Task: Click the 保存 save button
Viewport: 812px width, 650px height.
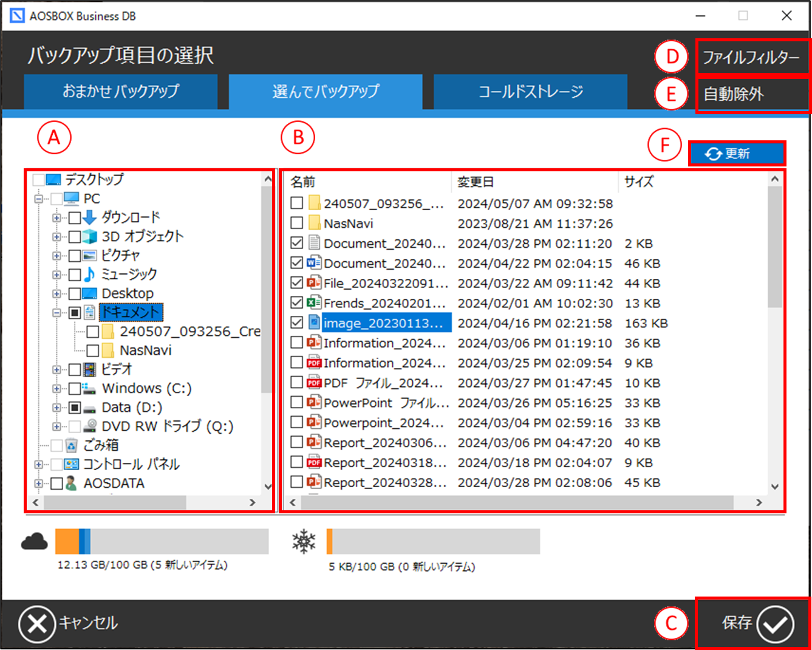Action: click(758, 623)
